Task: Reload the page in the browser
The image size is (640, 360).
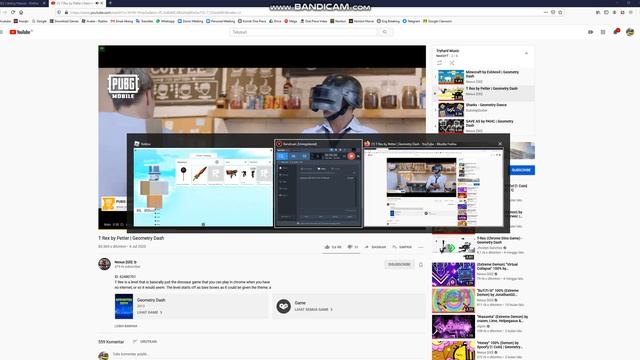Action: pos(13,12)
